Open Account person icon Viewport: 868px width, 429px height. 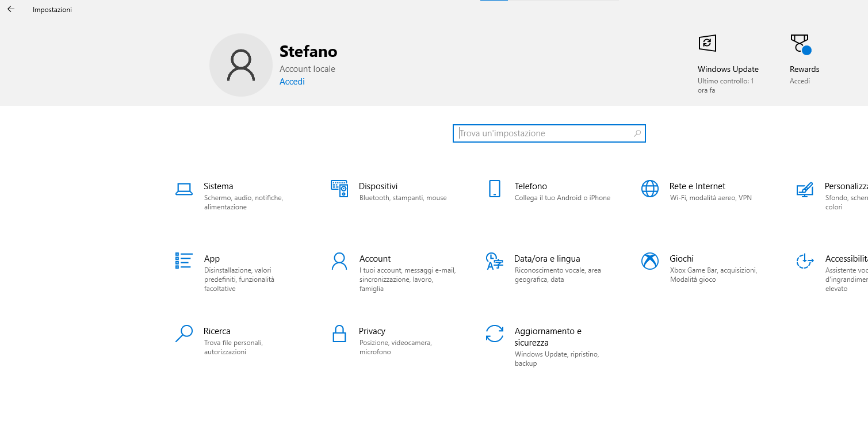click(339, 261)
